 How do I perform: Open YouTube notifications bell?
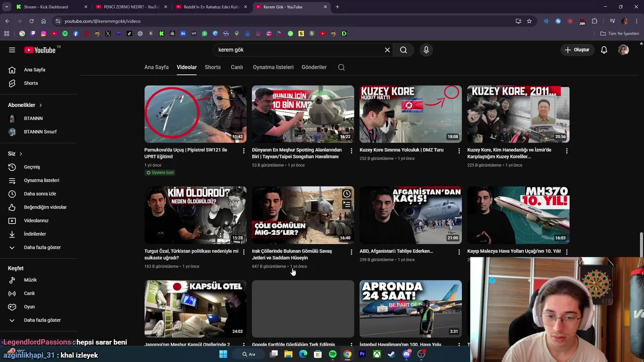tap(604, 50)
